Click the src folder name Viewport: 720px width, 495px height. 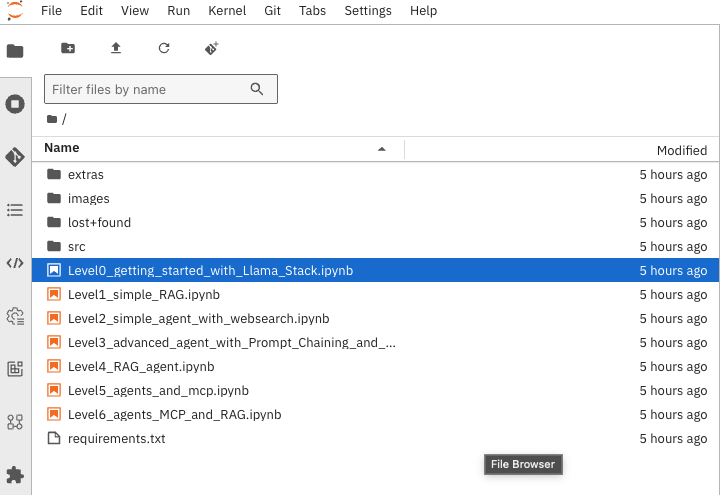click(x=77, y=247)
